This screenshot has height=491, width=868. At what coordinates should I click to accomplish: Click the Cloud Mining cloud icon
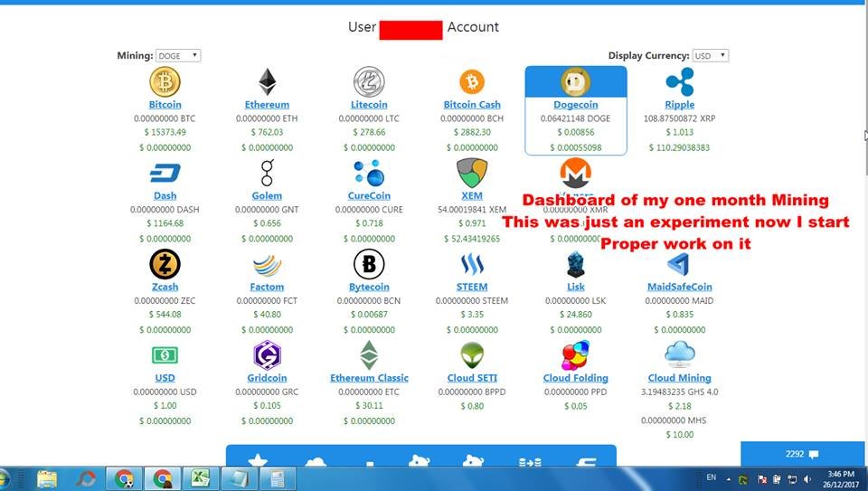coord(680,354)
